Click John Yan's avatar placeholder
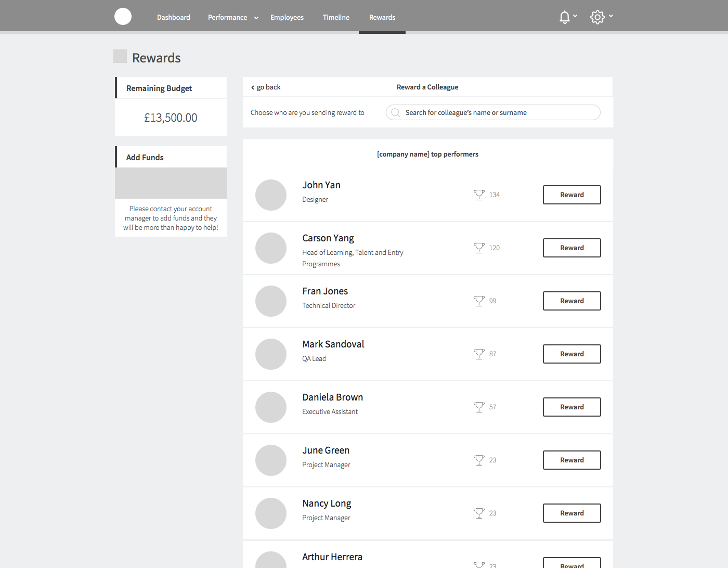The height and width of the screenshot is (568, 728). point(271,195)
